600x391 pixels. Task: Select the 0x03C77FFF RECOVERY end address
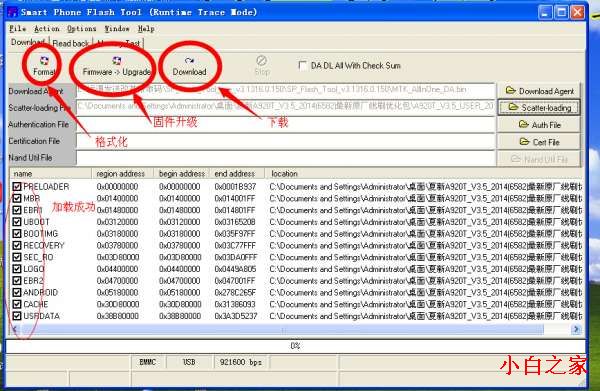point(236,245)
